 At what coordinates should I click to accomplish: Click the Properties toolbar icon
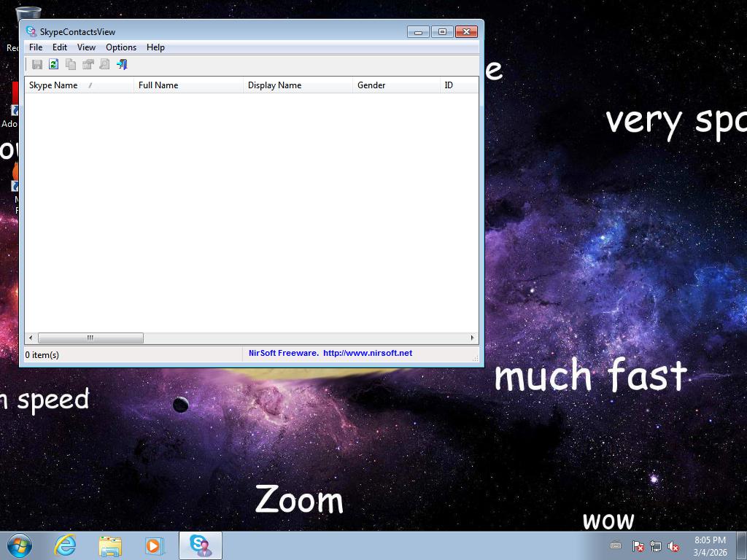coord(88,64)
